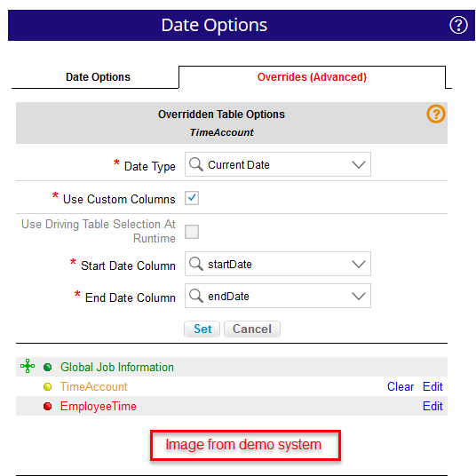Expand the Date Type dropdown arrow

point(359,165)
